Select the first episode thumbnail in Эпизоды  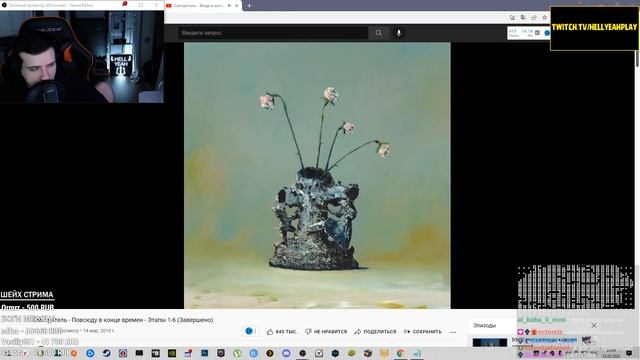(490, 342)
